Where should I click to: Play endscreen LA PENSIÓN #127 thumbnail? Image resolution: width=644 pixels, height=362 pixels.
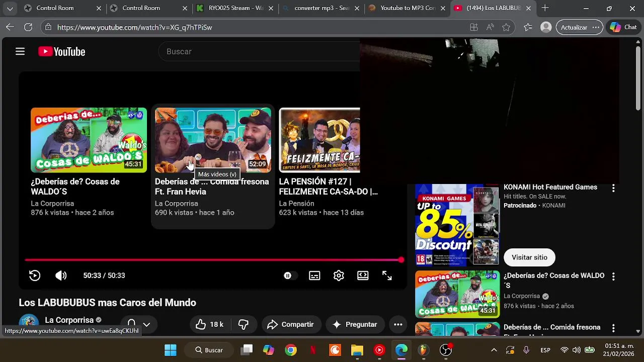pyautogui.click(x=319, y=140)
